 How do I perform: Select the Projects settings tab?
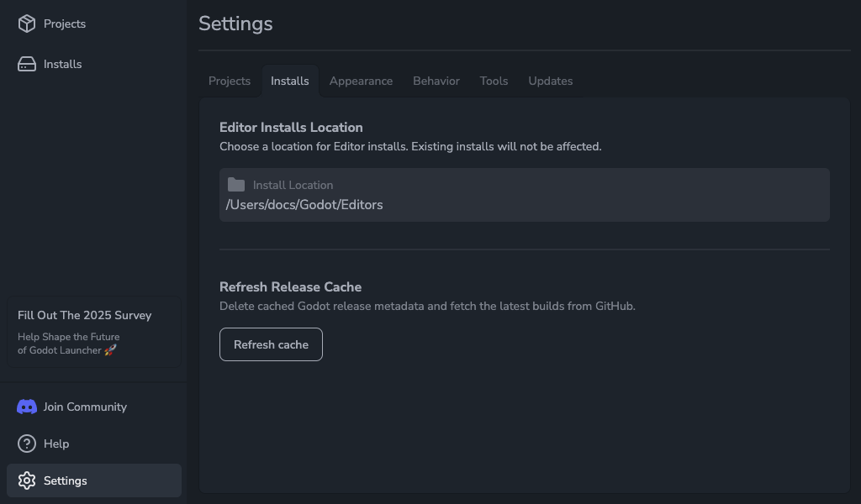coord(229,81)
